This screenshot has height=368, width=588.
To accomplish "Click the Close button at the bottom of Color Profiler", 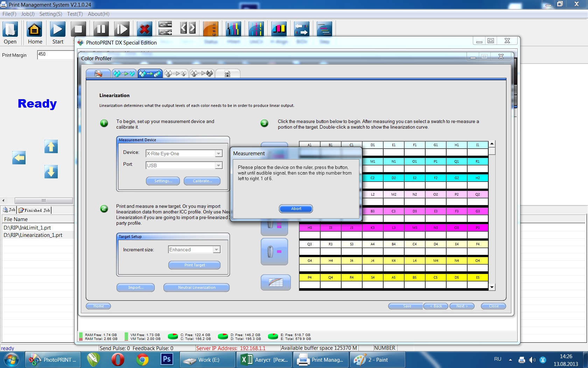I will pyautogui.click(x=493, y=306).
